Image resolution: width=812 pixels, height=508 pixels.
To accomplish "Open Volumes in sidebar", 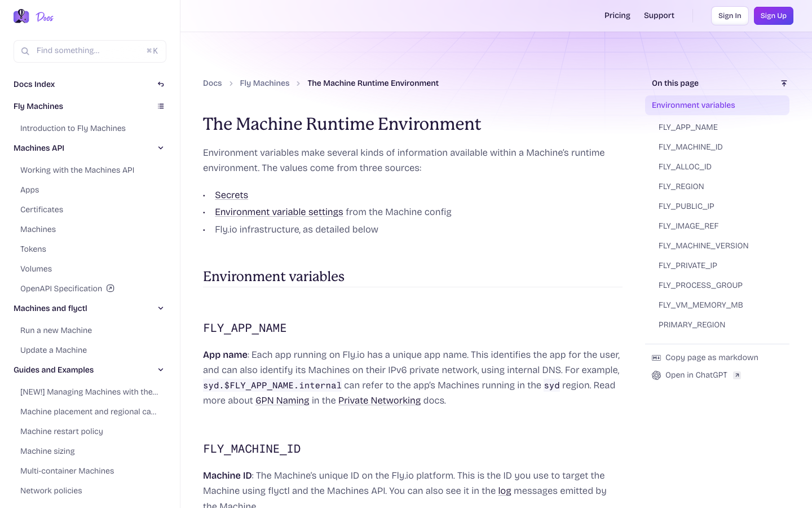I will tap(36, 269).
